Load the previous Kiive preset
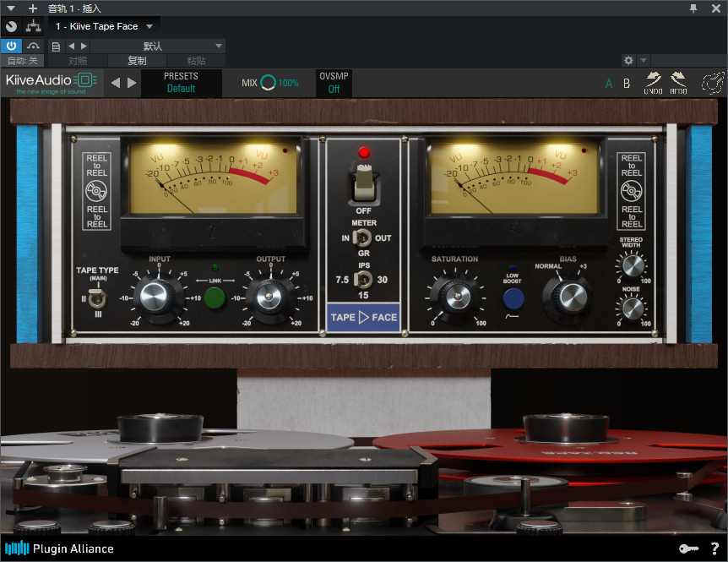 pos(116,83)
